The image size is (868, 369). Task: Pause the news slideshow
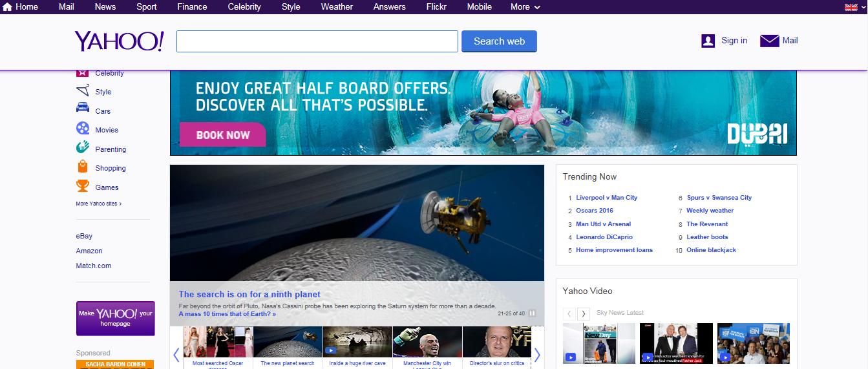pos(533,313)
